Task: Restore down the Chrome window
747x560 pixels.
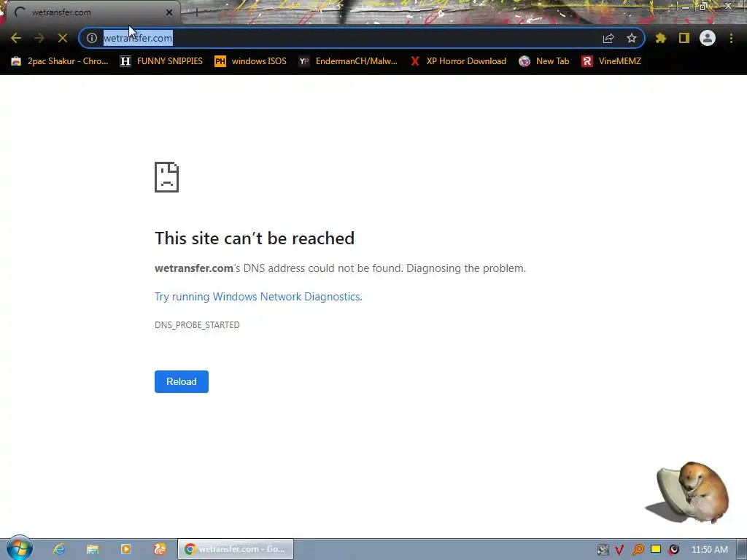Action: click(x=703, y=7)
